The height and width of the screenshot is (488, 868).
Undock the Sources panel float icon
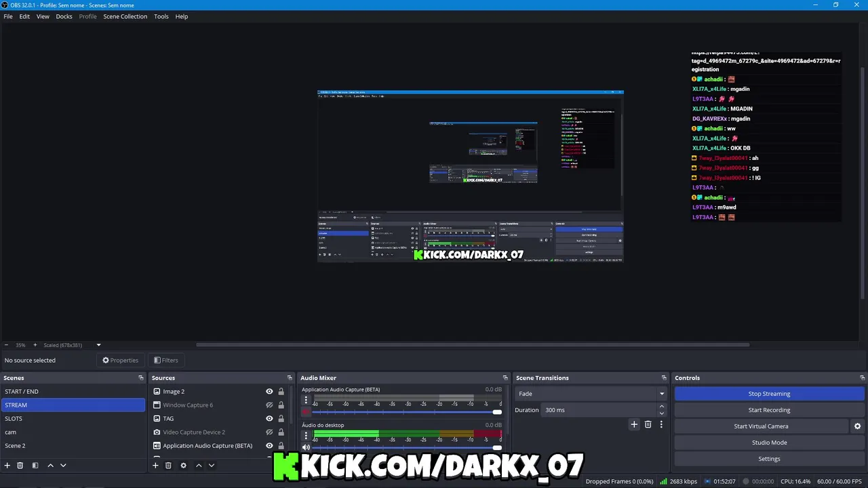point(290,378)
